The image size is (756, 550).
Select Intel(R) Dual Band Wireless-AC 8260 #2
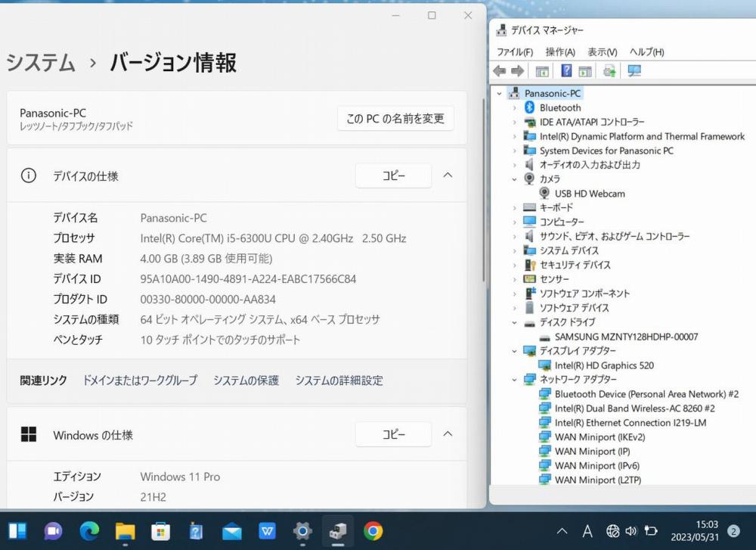point(634,409)
